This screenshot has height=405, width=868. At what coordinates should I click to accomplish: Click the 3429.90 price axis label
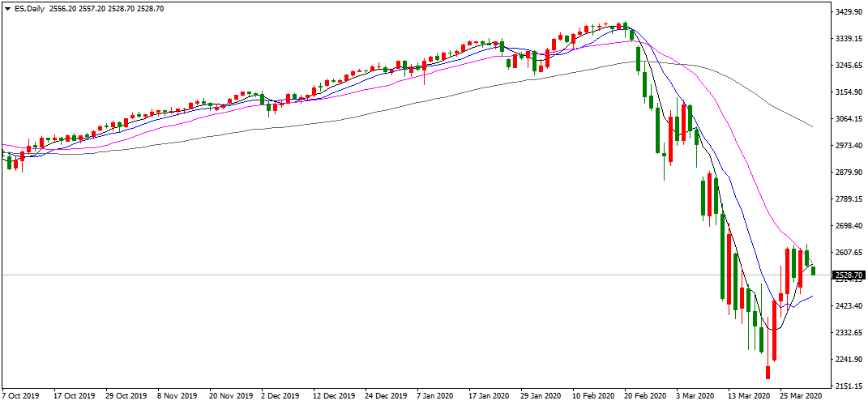(x=848, y=13)
